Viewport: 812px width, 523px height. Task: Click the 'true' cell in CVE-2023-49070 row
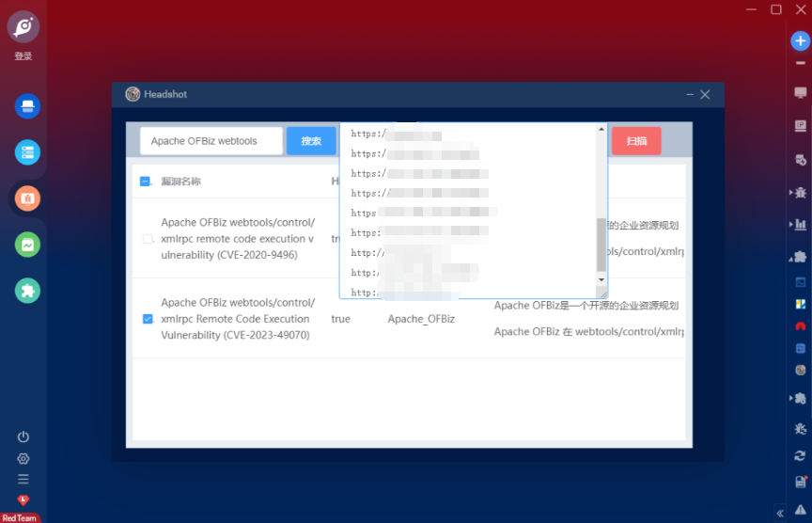point(341,319)
